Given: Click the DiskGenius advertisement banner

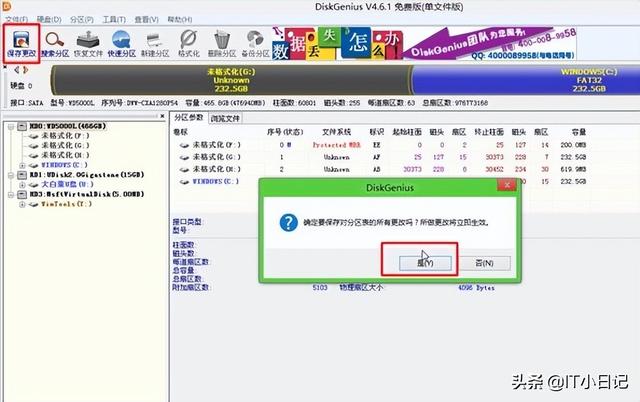Looking at the screenshot, I should (424, 43).
